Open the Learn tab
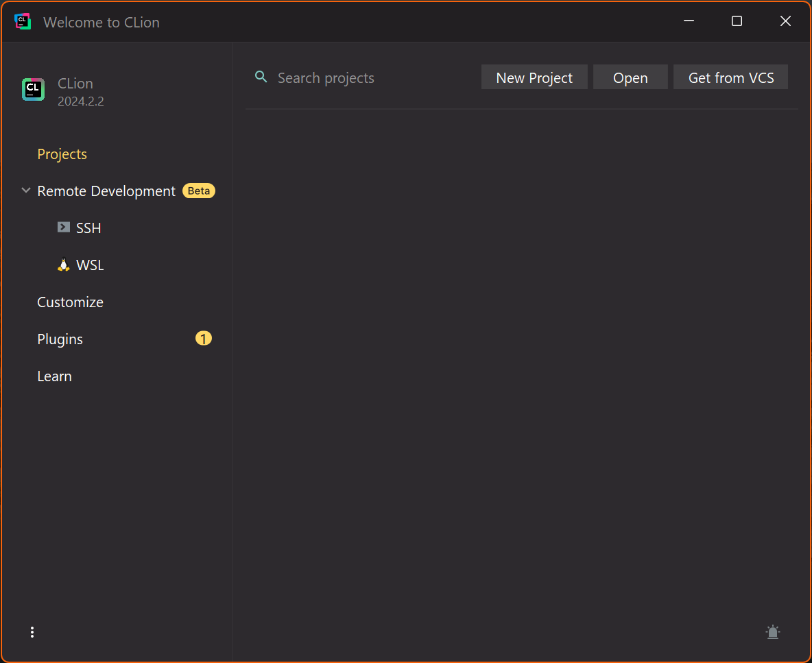This screenshot has width=812, height=663. click(54, 376)
